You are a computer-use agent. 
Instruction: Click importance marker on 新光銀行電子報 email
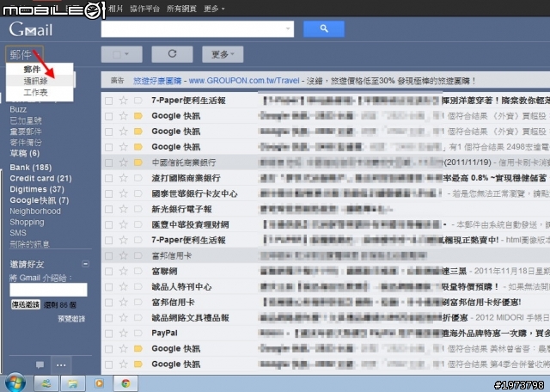[x=138, y=209]
